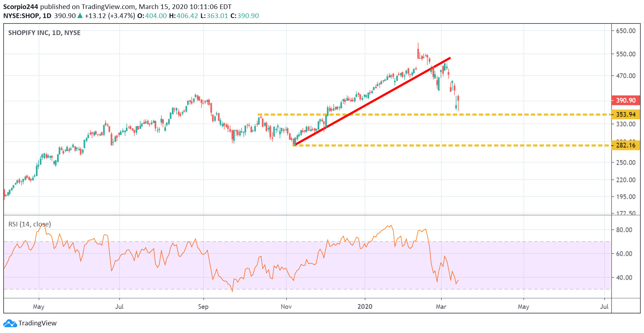Click the 'Nov' time axis label

(x=286, y=307)
